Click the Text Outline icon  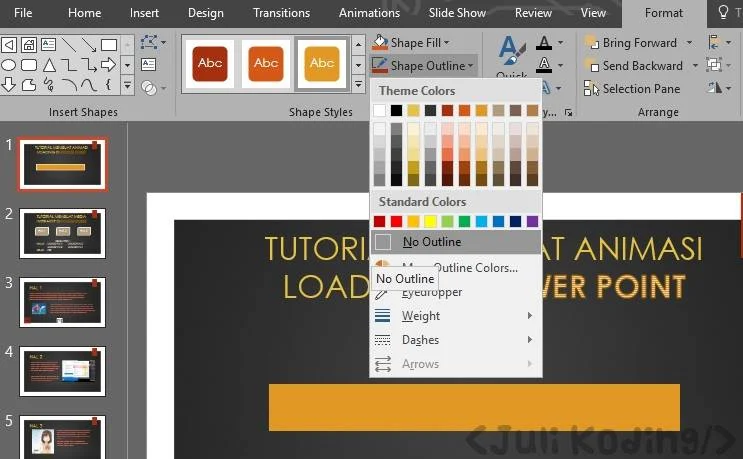[544, 65]
